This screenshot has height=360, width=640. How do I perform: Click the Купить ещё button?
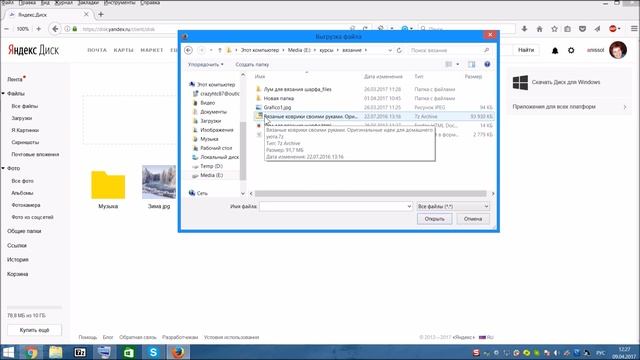(34, 330)
